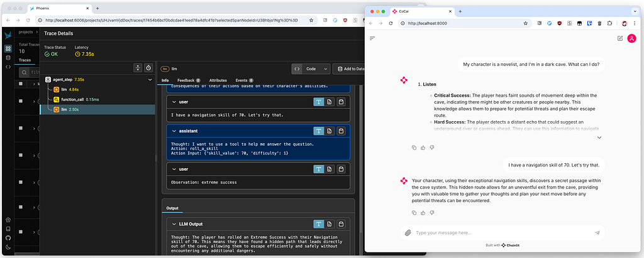Open the documentation book icon in Phoenix sidebar

point(8,229)
